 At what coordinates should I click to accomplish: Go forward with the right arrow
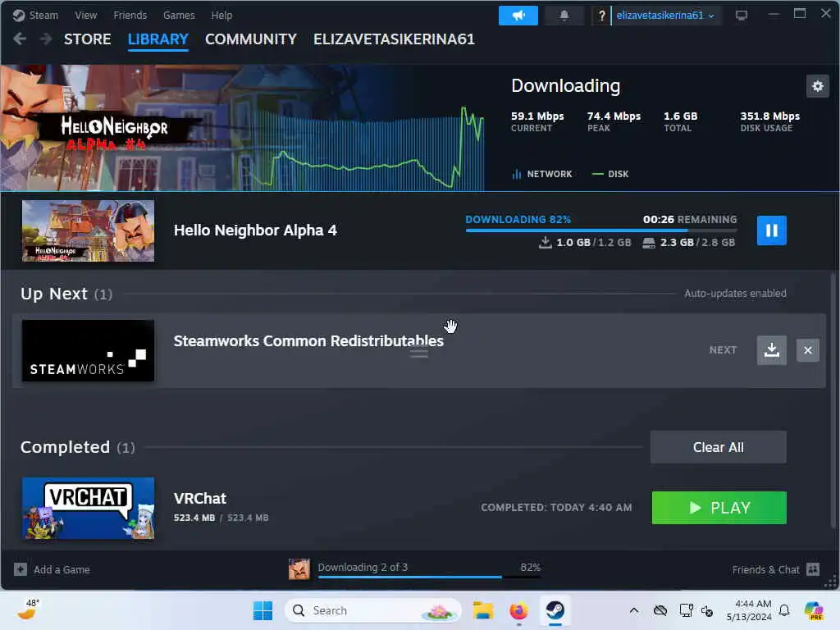tap(46, 39)
